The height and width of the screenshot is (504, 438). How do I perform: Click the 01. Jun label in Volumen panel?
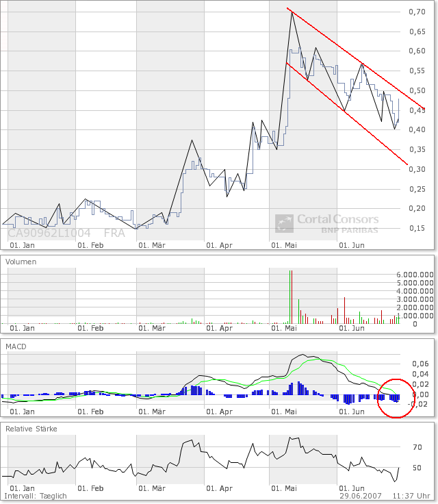352,329
